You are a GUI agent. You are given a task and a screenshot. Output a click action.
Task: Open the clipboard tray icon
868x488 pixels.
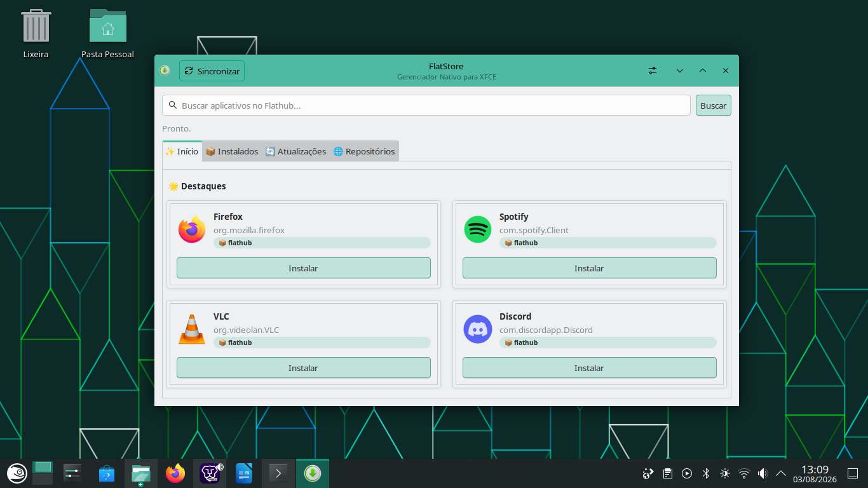(x=668, y=473)
